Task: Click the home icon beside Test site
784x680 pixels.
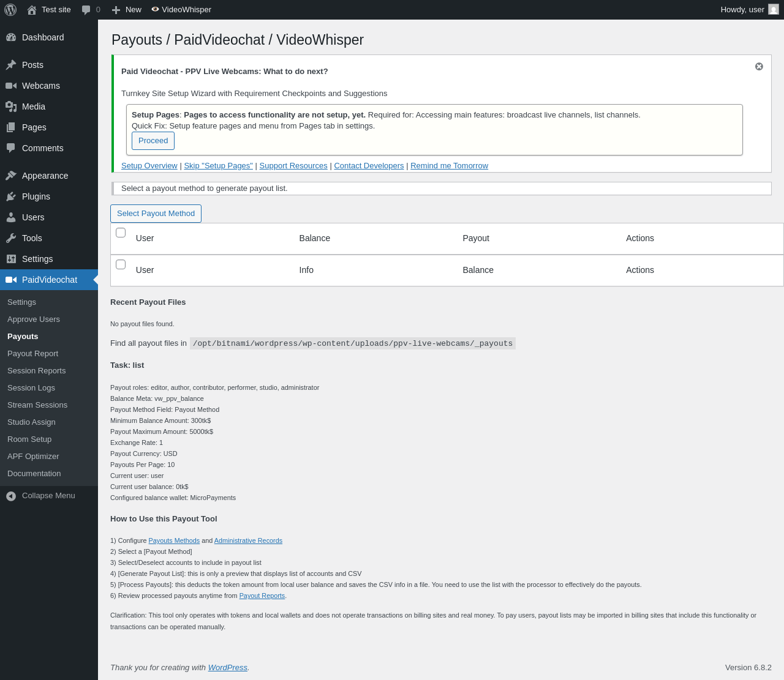Action: pyautogui.click(x=32, y=10)
